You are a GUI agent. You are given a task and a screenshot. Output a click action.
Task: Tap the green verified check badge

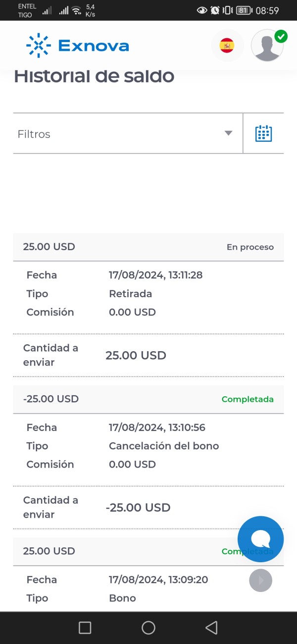281,36
